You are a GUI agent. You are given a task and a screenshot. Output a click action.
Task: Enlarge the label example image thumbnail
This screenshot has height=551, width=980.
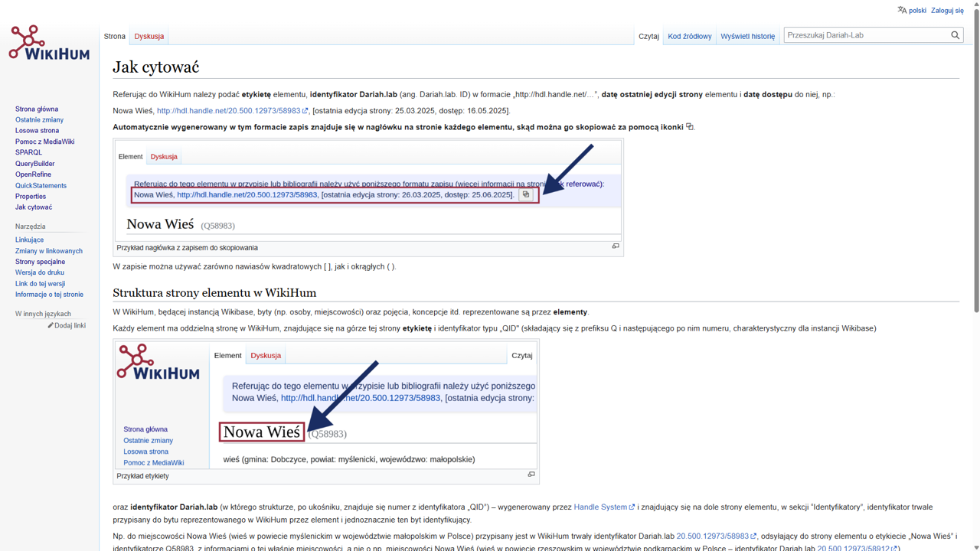[531, 474]
